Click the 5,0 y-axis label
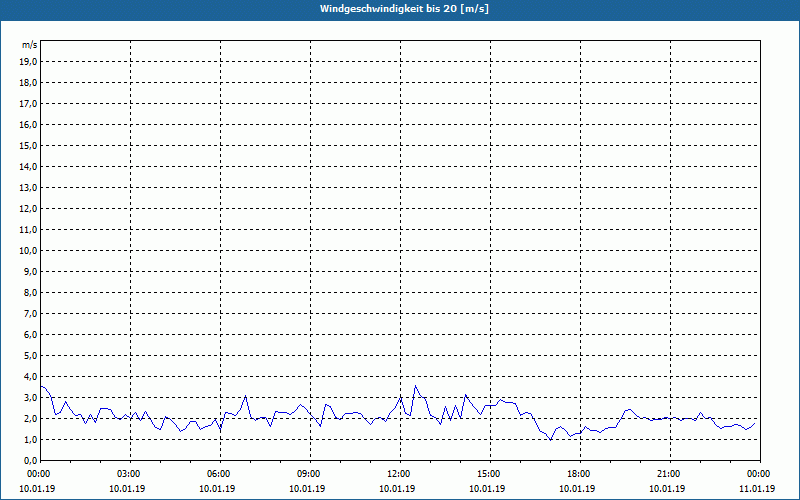Viewport: 800px width, 500px height. (30, 356)
